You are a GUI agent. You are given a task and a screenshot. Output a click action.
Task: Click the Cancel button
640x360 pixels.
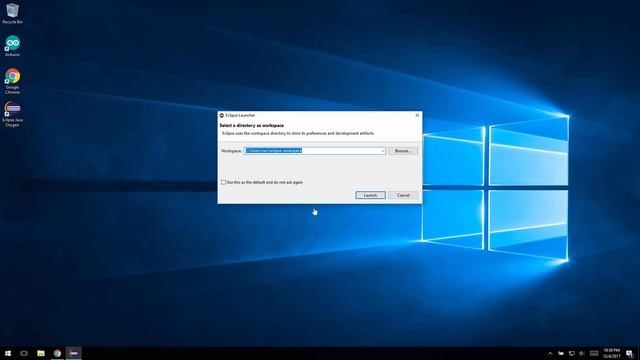click(x=403, y=195)
